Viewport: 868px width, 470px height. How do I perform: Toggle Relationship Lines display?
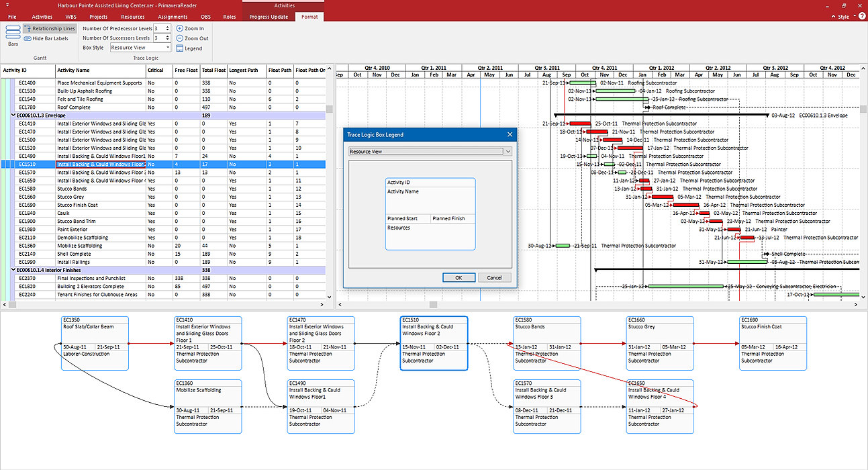[49, 29]
